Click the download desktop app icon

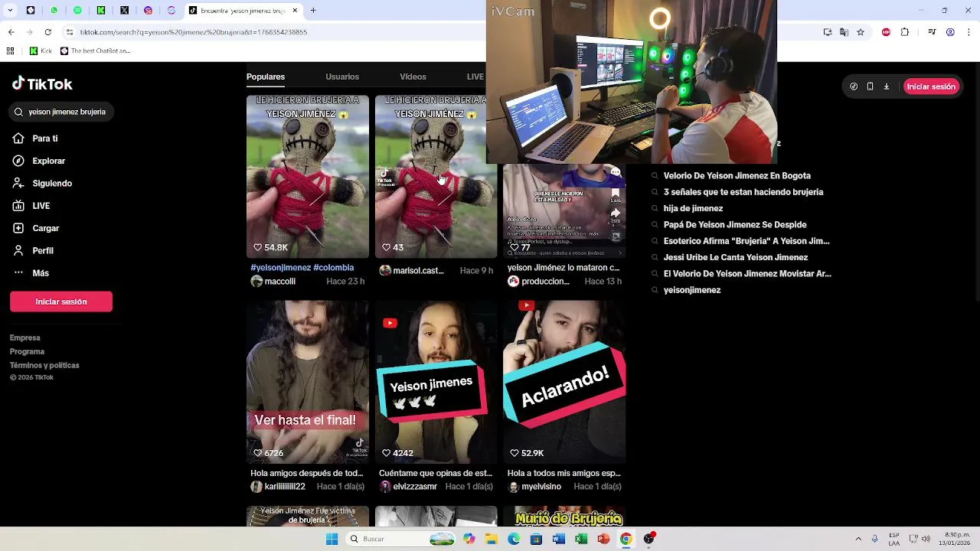click(887, 86)
